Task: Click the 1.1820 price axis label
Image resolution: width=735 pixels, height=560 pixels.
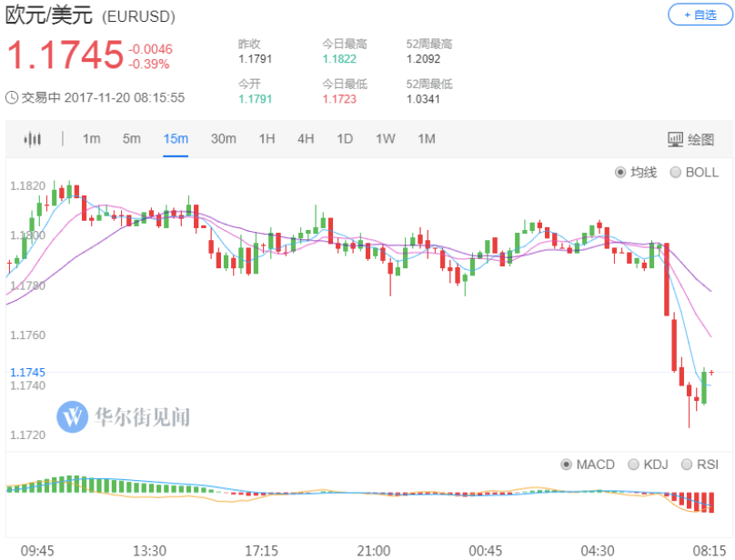Action: pos(27,186)
